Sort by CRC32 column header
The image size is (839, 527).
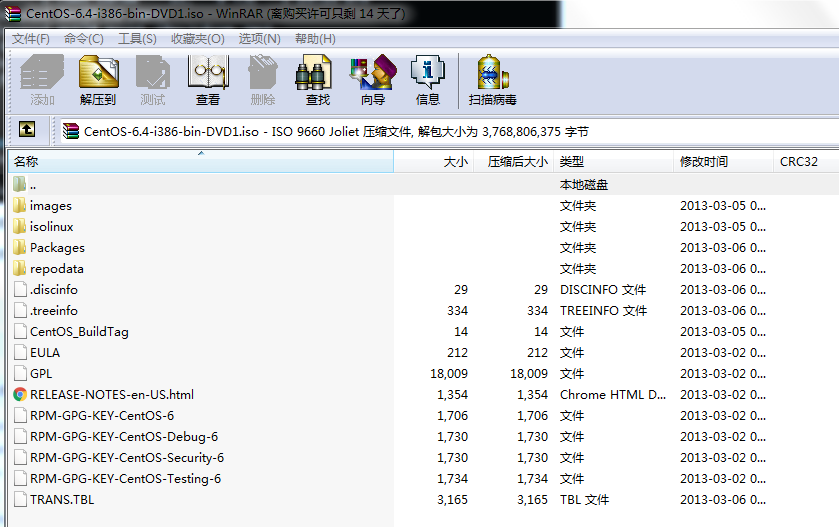[806, 162]
